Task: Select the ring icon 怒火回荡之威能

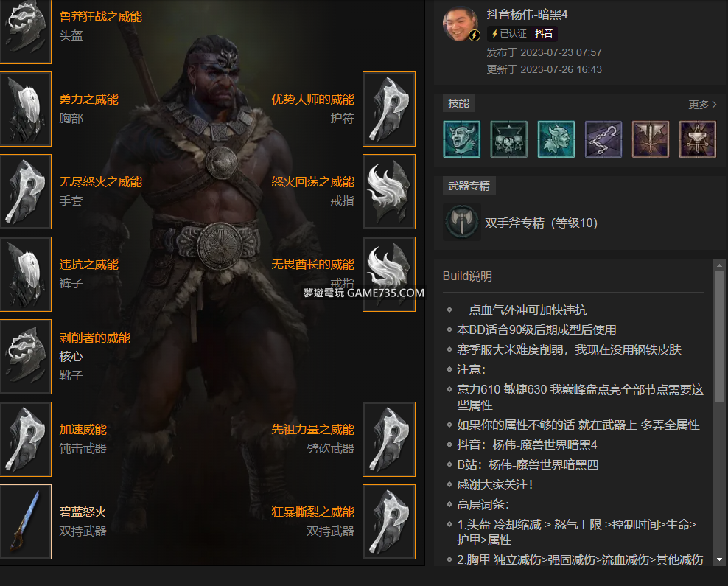Action: pos(389,192)
